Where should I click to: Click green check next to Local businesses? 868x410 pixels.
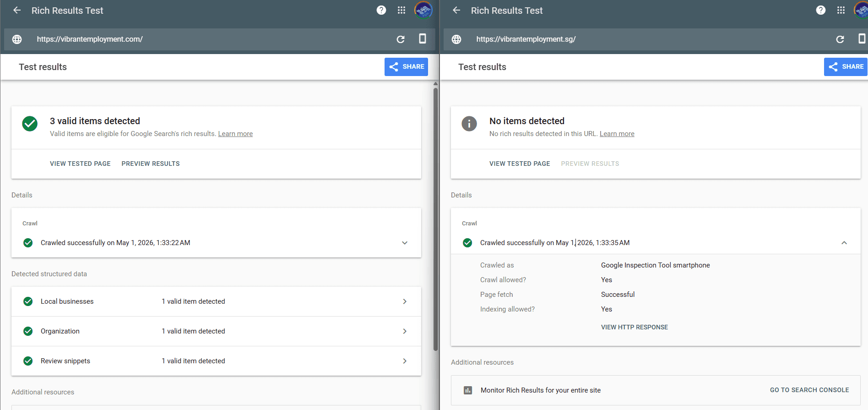28,301
